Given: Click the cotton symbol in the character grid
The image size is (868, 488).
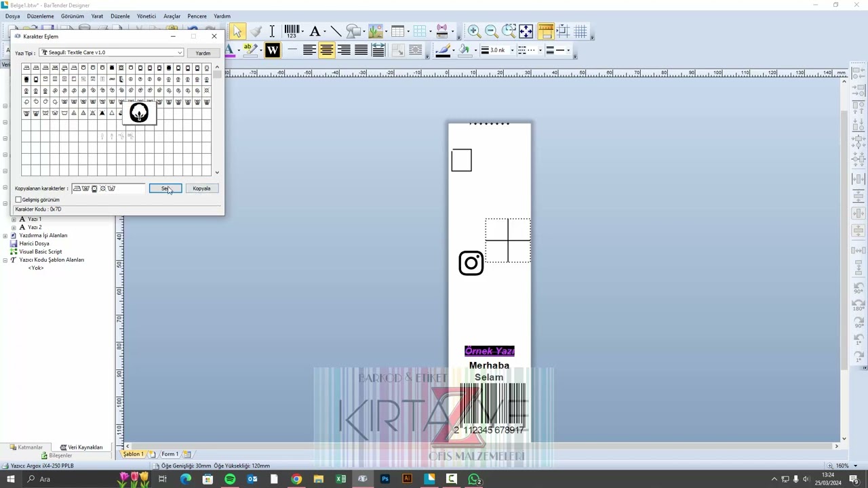Looking at the screenshot, I should (x=139, y=113).
